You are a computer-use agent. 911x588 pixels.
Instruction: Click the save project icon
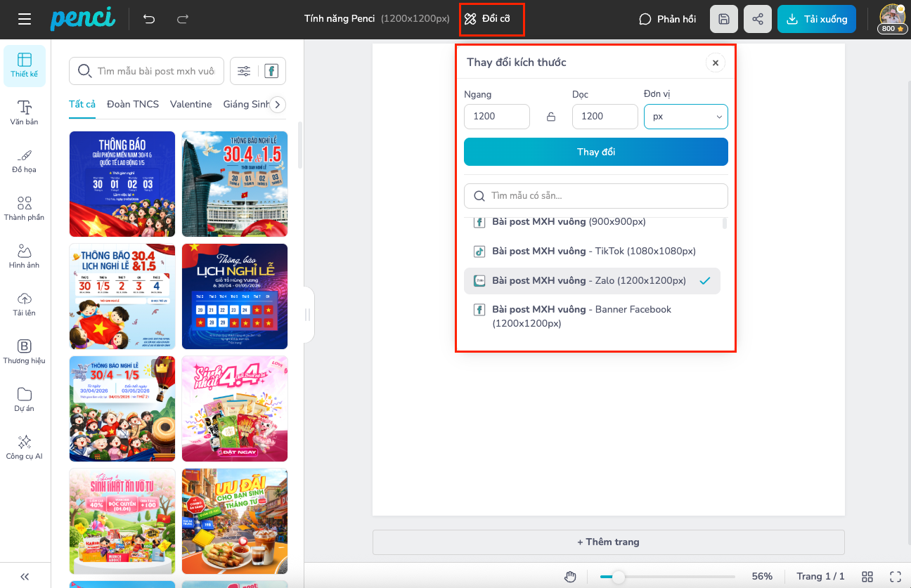pos(724,19)
